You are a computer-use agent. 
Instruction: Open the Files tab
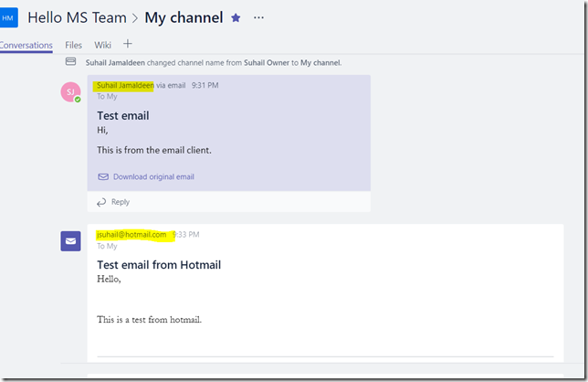pyautogui.click(x=73, y=45)
